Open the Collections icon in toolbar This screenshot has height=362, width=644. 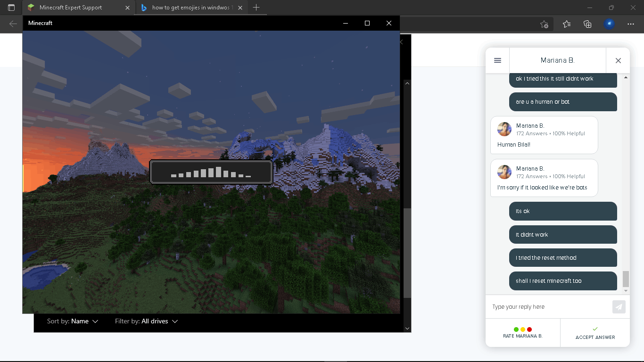click(x=587, y=24)
